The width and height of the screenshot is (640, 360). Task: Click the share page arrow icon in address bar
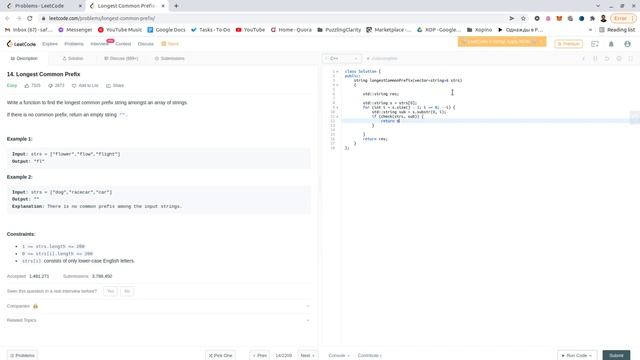pos(512,18)
